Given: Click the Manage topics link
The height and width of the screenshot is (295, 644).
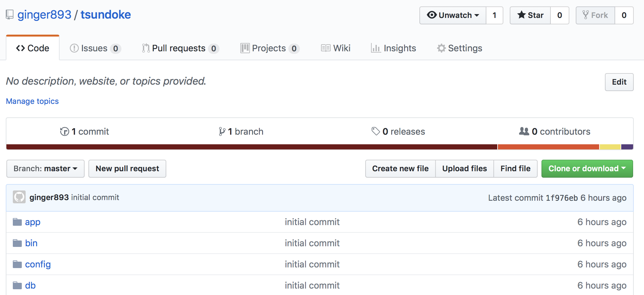Looking at the screenshot, I should pyautogui.click(x=32, y=101).
